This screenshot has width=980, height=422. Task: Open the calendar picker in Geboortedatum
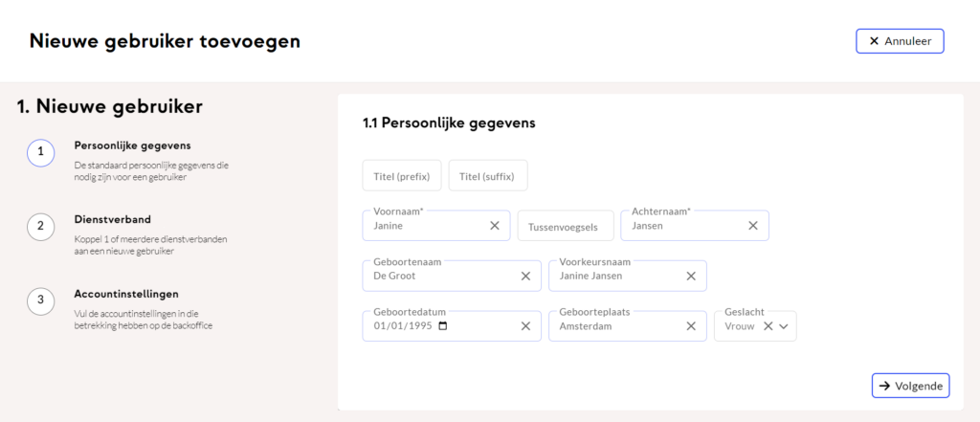coord(442,325)
